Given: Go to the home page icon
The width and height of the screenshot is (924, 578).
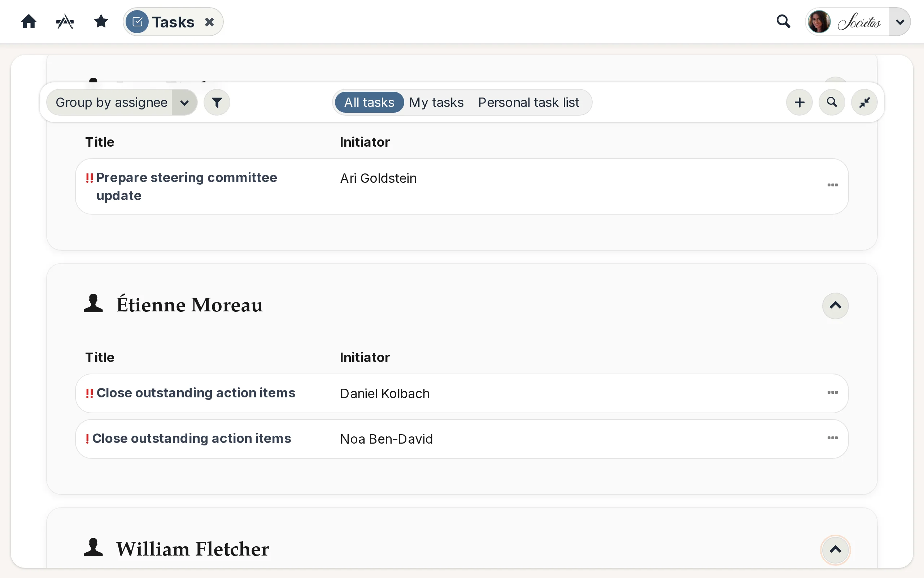Looking at the screenshot, I should [29, 22].
